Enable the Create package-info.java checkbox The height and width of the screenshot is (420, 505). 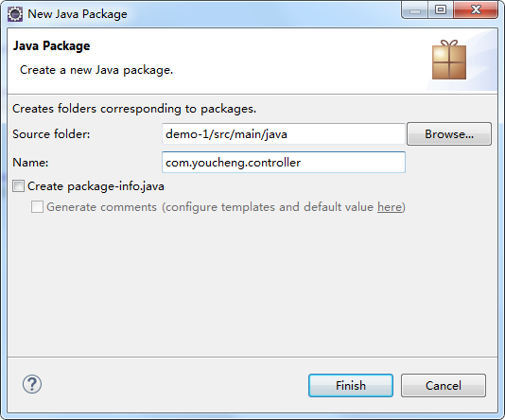coord(18,186)
